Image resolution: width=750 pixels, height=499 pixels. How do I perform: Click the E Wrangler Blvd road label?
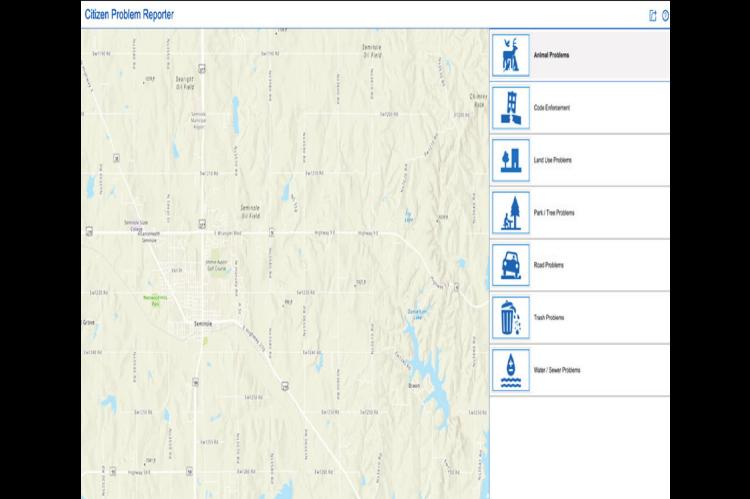(228, 233)
